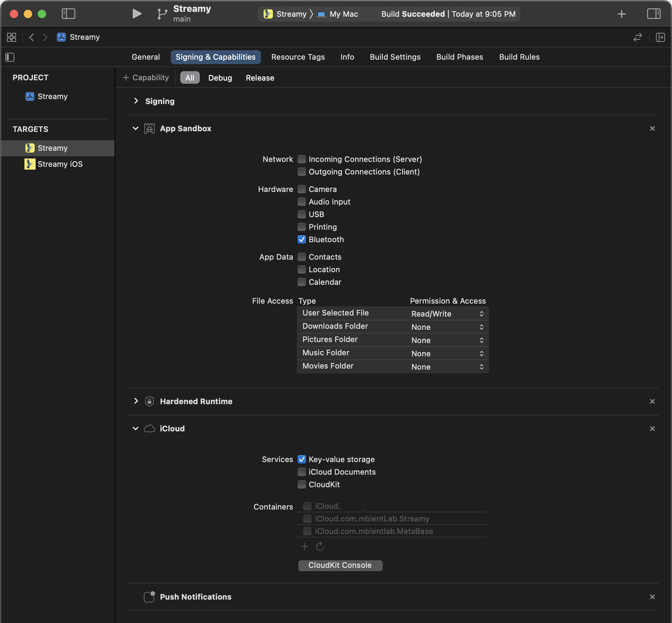Screen dimensions: 672x623
Task: Open the related items grid icon
Action: pos(12,37)
